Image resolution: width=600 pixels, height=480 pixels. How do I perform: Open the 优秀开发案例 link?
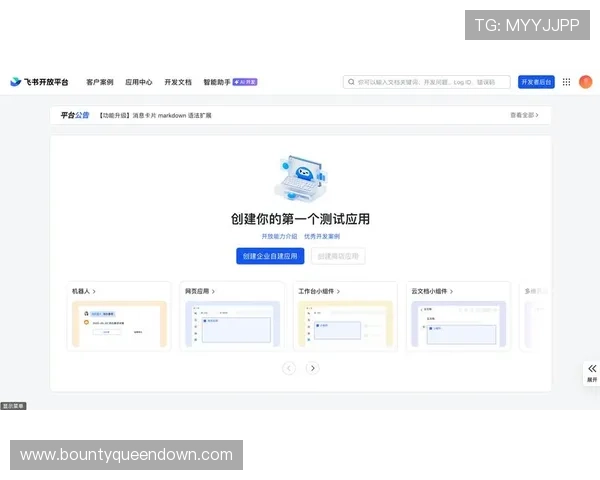[322, 236]
